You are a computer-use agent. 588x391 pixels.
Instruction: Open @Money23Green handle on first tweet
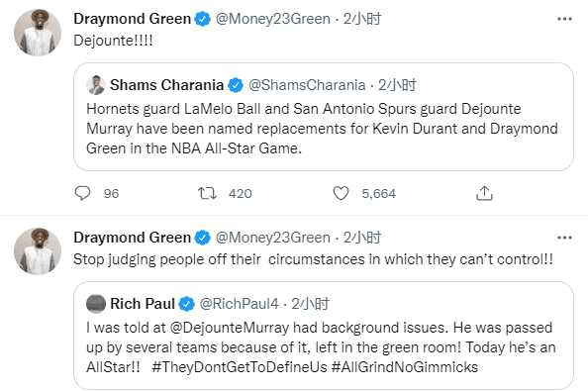click(x=272, y=19)
